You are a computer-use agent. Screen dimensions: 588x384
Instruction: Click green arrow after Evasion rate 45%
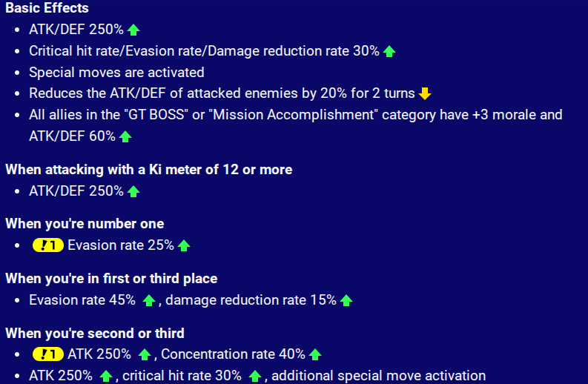coord(149,300)
